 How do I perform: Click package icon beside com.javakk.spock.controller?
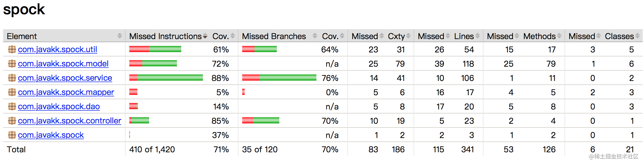(x=12, y=121)
